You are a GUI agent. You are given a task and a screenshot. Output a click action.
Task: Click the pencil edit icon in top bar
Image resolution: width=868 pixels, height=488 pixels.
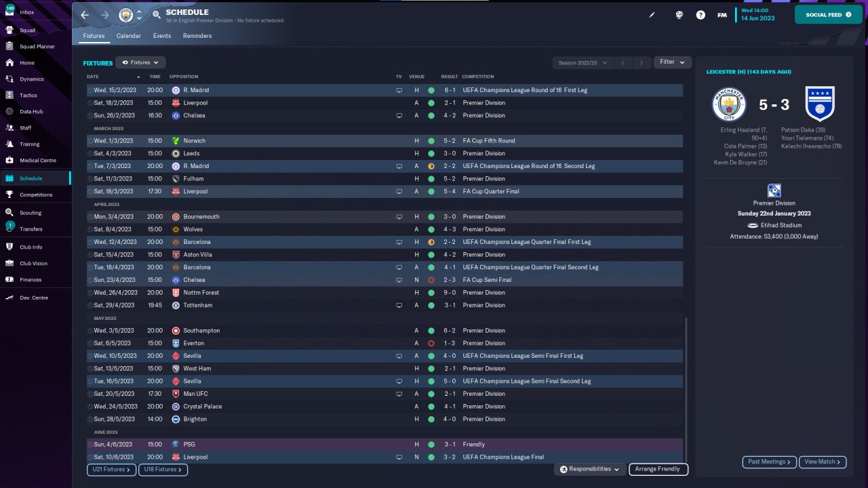click(x=652, y=15)
